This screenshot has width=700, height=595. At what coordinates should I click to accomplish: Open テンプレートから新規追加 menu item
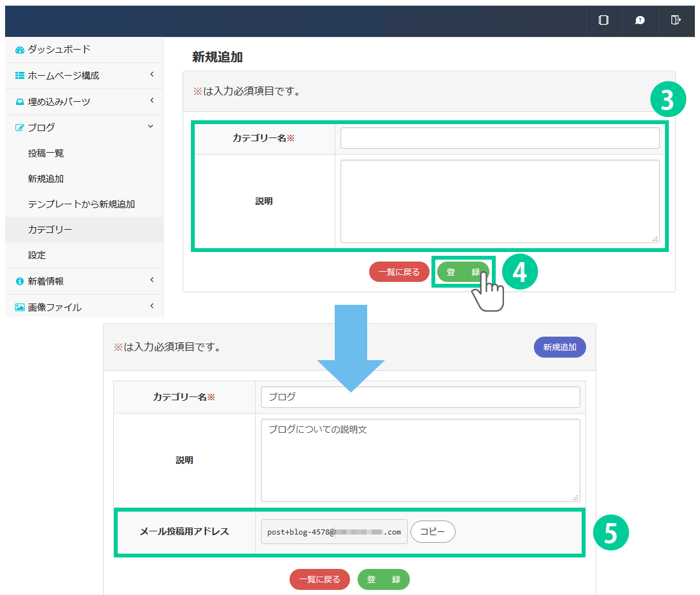click(x=81, y=204)
